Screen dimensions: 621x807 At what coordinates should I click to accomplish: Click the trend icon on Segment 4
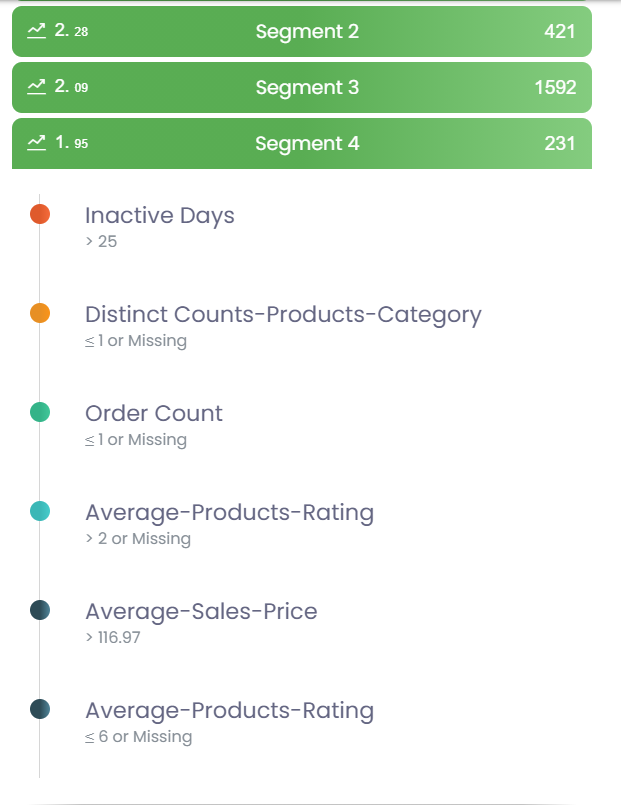pos(37,143)
